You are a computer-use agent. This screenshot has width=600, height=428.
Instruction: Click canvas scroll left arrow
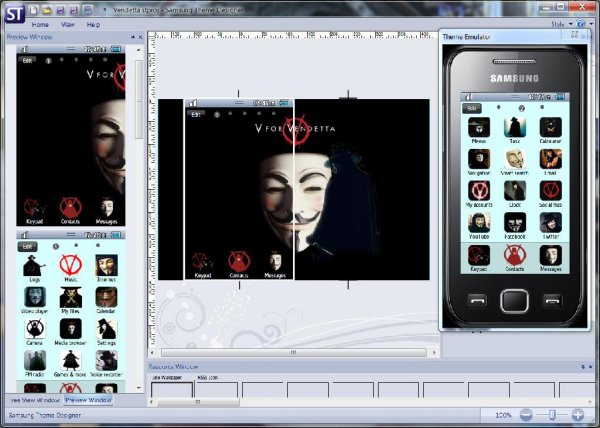(152, 352)
